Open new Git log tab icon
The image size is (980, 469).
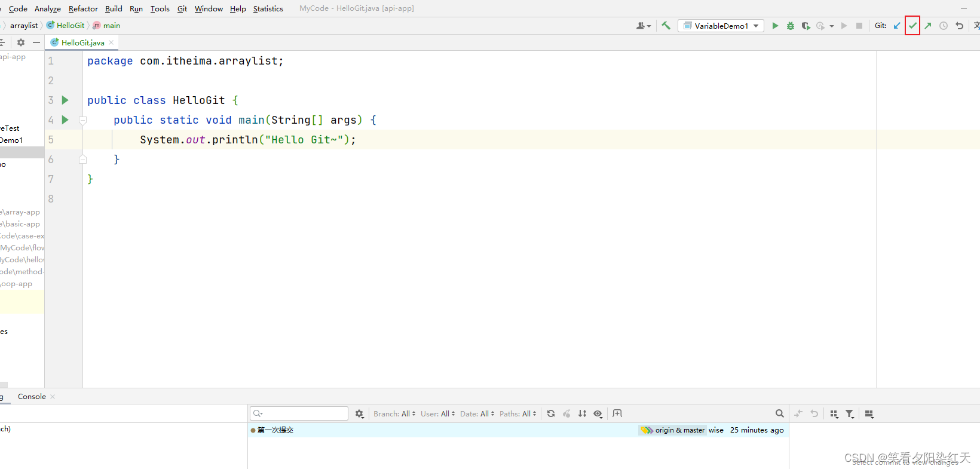[x=617, y=413]
